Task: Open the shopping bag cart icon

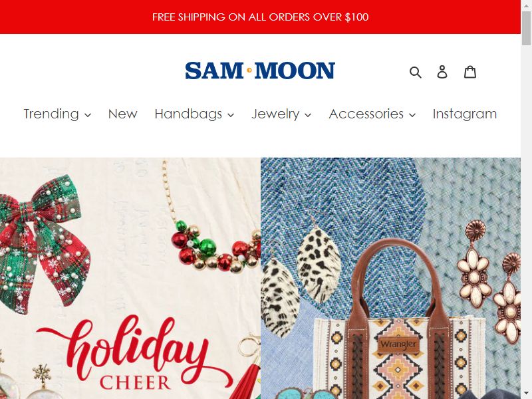Action: (x=470, y=72)
